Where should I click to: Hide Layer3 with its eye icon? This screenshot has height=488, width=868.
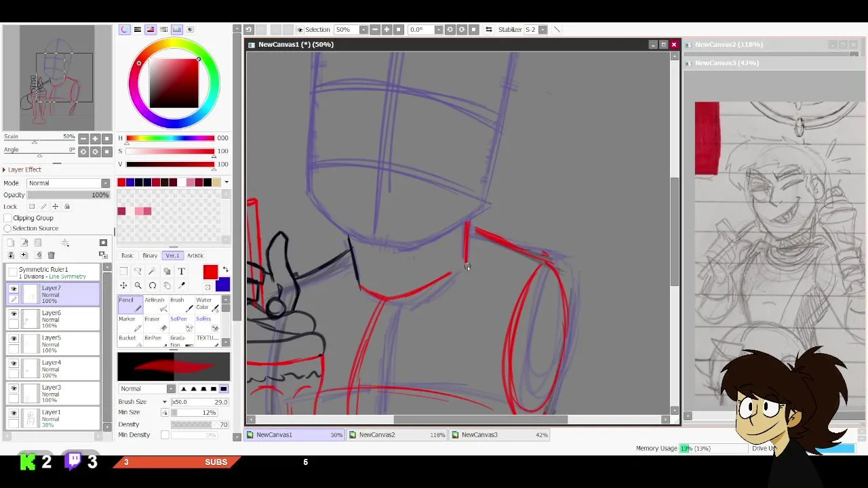14,388
